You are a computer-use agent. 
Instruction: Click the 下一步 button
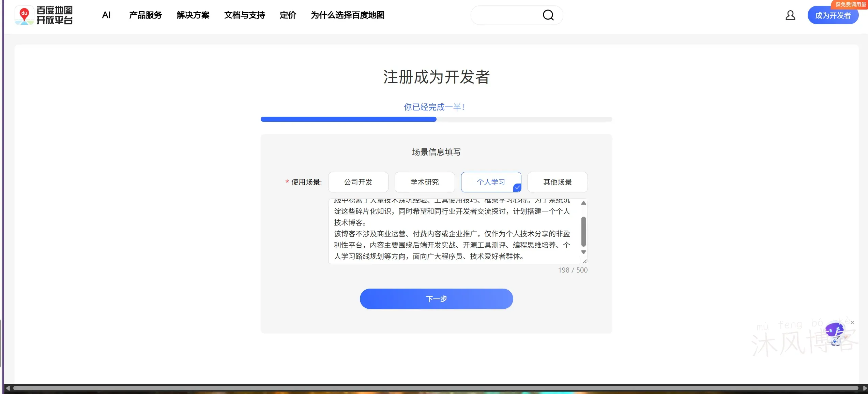point(436,298)
